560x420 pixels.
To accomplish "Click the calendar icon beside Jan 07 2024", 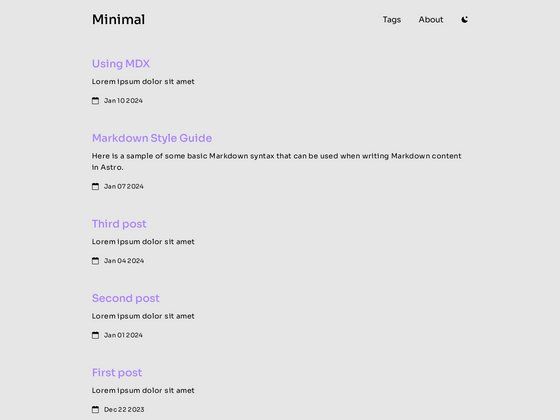I will pos(95,186).
